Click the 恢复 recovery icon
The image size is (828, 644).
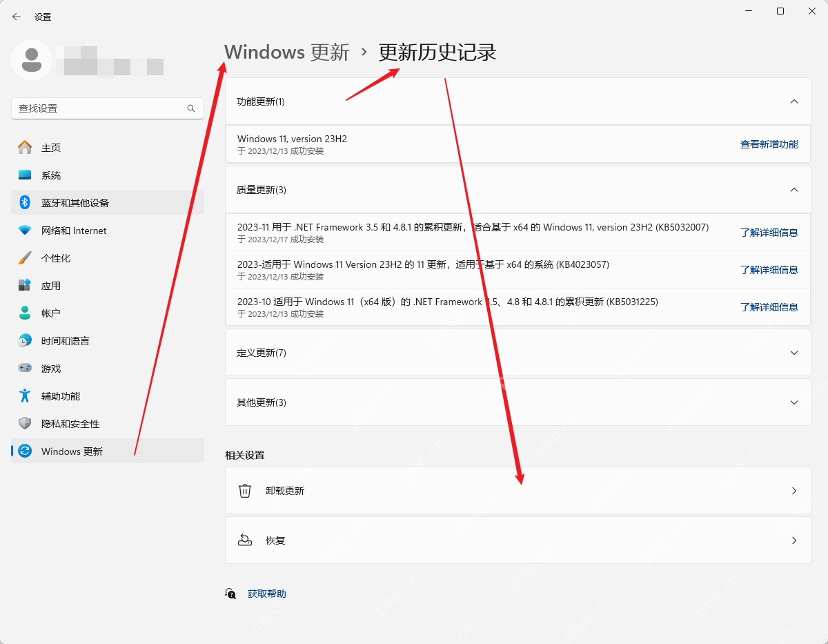pos(245,540)
